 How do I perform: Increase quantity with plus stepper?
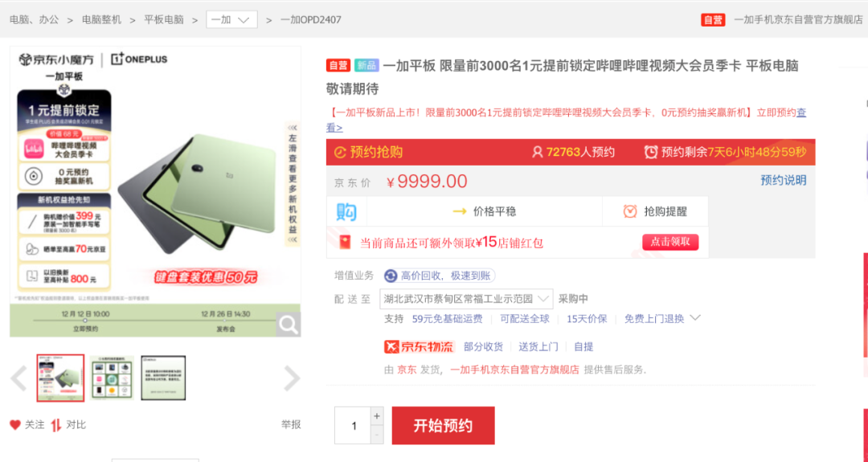pos(377,416)
